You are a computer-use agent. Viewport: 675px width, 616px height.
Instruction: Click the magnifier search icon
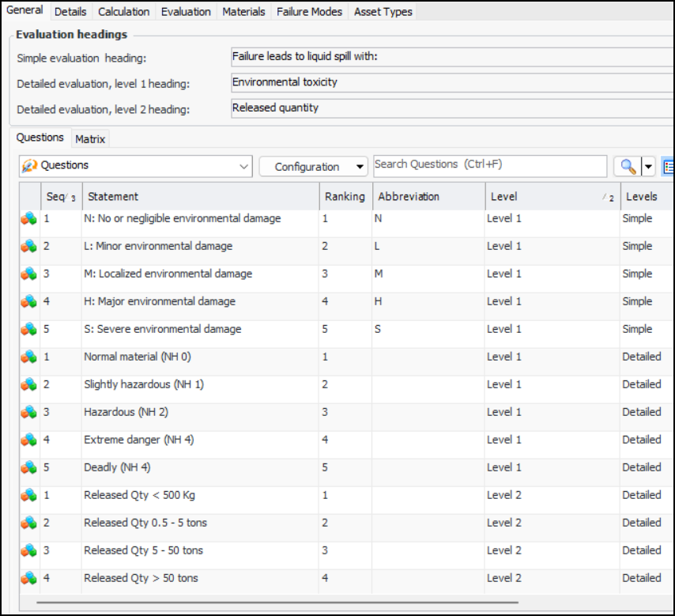(x=628, y=166)
